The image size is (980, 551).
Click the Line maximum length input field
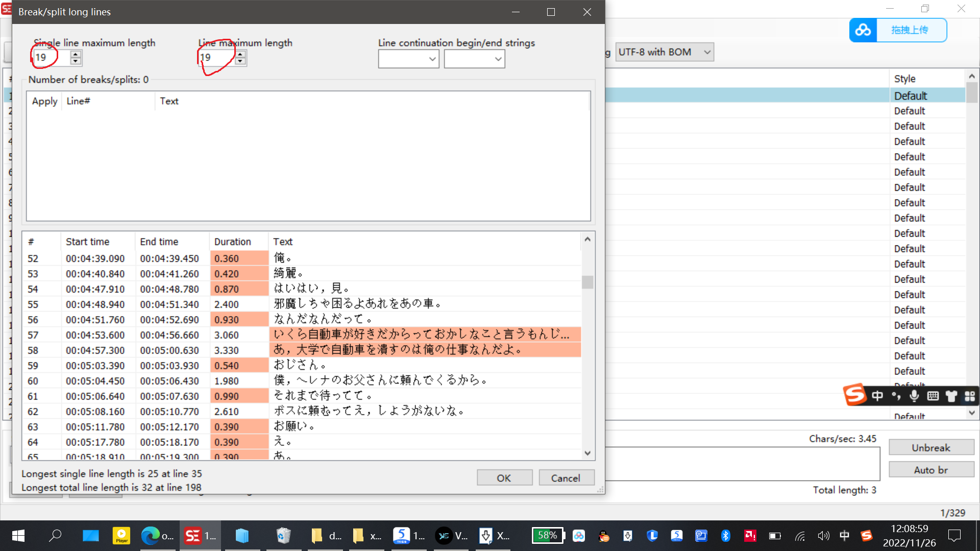click(x=217, y=58)
